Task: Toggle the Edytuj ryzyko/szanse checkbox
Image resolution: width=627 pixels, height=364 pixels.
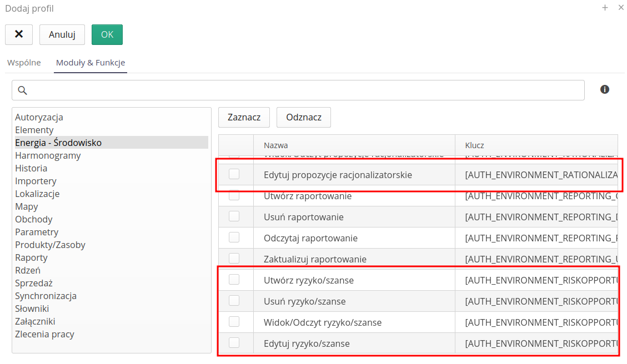Action: [234, 343]
